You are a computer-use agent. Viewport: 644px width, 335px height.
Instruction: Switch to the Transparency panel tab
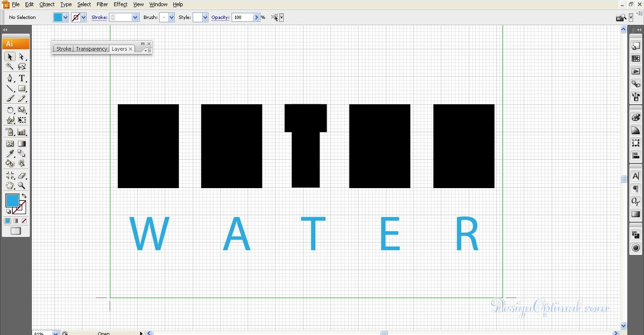point(91,49)
